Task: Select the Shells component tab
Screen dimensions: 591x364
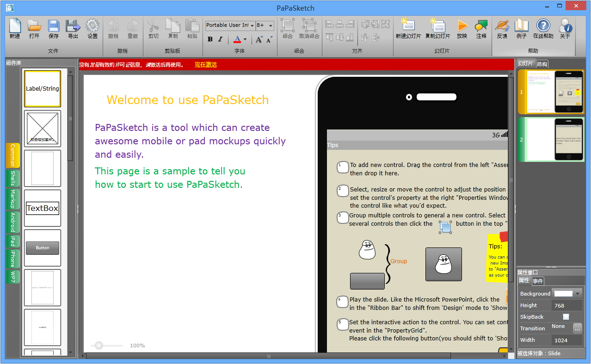Action: (12, 178)
